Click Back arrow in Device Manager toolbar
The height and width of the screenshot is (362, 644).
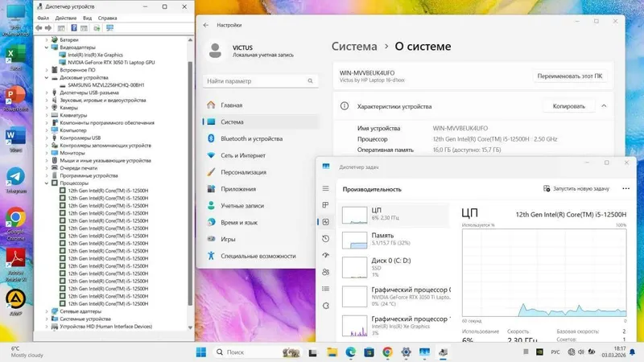39,28
